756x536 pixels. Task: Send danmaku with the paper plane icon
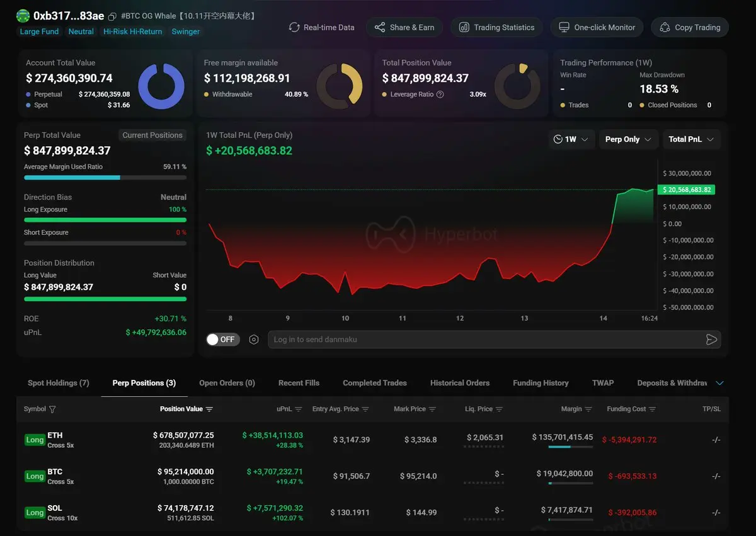pos(711,339)
